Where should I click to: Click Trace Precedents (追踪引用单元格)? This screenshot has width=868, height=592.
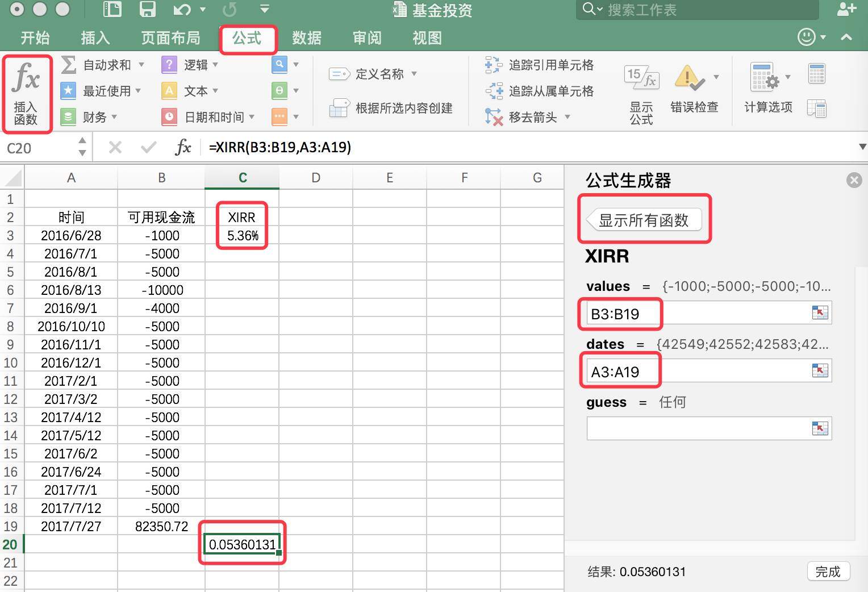540,65
